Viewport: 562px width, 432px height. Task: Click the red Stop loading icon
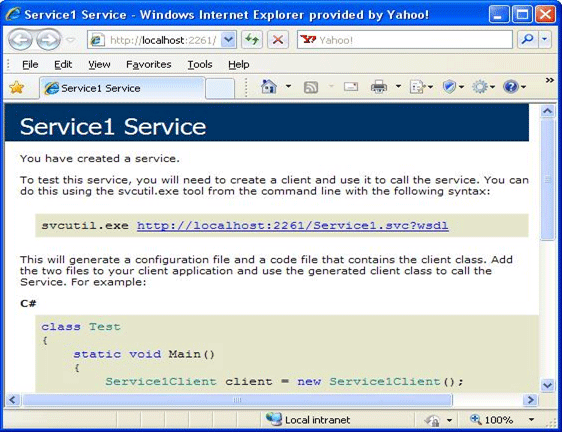[x=278, y=40]
